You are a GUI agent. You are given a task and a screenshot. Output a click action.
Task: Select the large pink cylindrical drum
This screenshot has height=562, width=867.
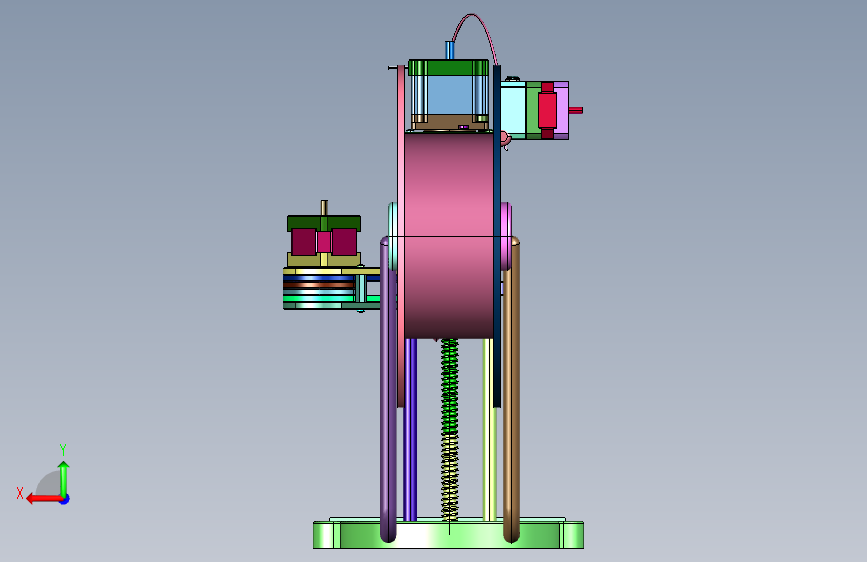449,235
